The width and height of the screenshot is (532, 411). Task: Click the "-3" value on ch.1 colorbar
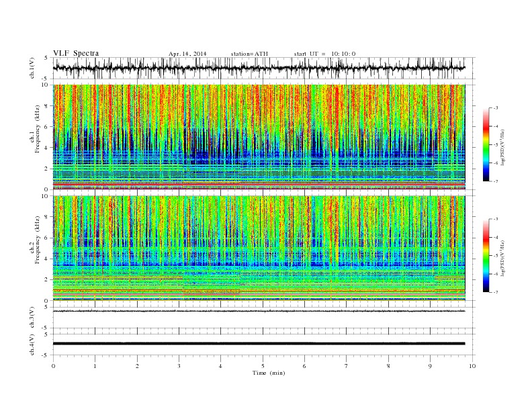coord(495,108)
